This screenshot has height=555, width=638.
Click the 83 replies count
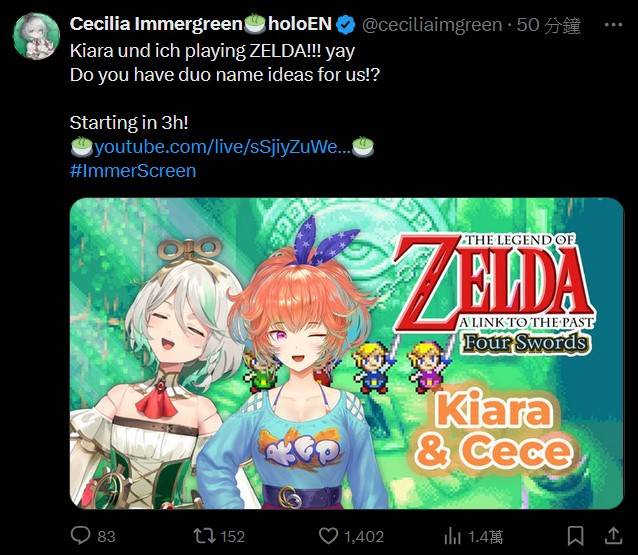click(x=107, y=536)
